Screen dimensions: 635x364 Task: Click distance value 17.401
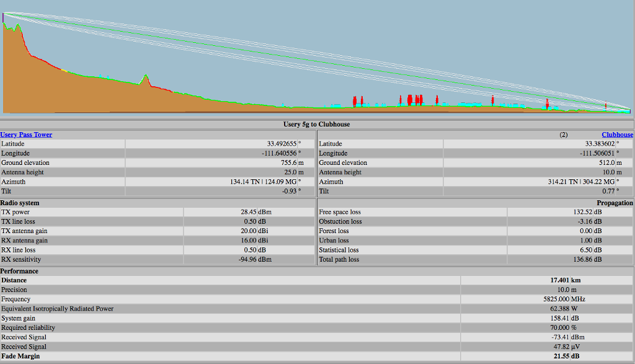point(560,280)
